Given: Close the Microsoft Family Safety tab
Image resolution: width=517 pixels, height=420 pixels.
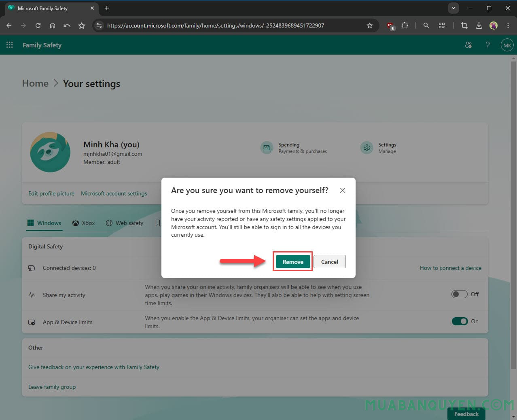Looking at the screenshot, I should tap(92, 8).
